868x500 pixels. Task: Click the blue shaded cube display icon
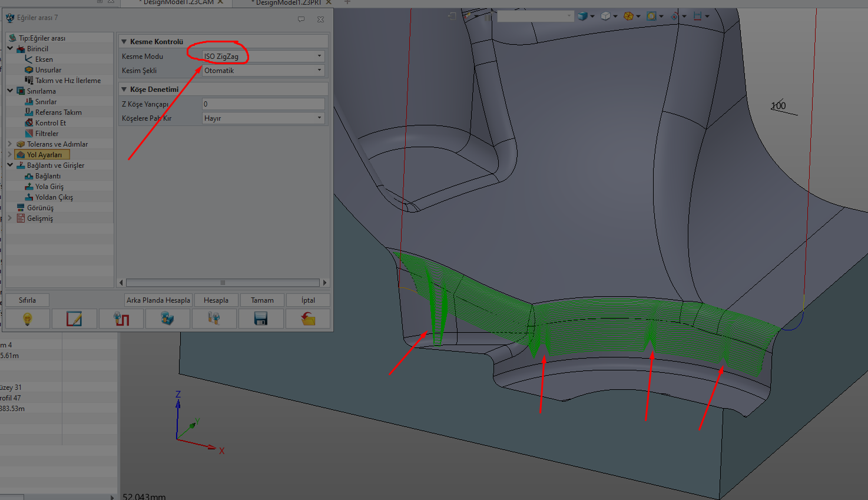tap(582, 16)
